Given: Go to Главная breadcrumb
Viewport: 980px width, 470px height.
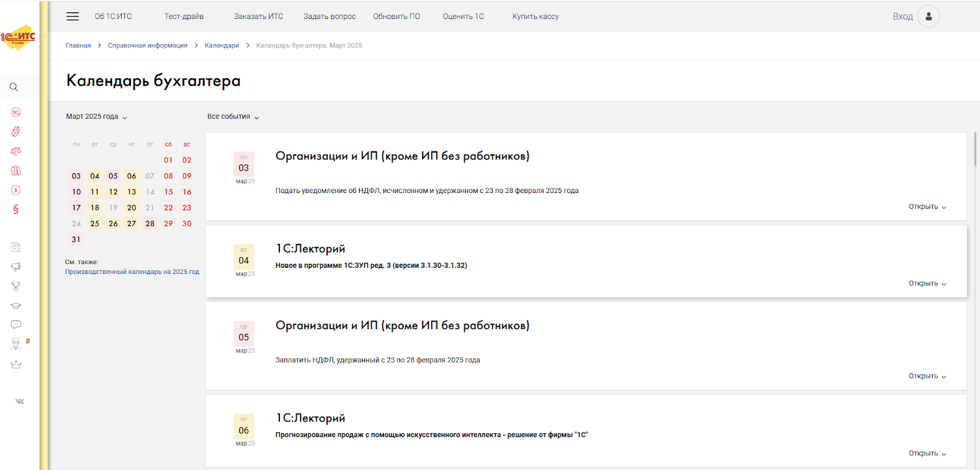Looking at the screenshot, I should [x=78, y=45].
